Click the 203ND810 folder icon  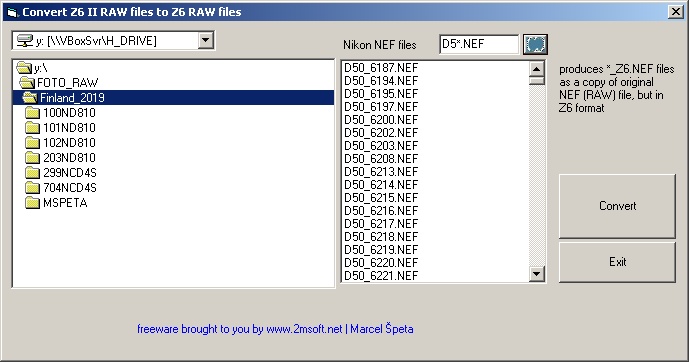pyautogui.click(x=33, y=157)
